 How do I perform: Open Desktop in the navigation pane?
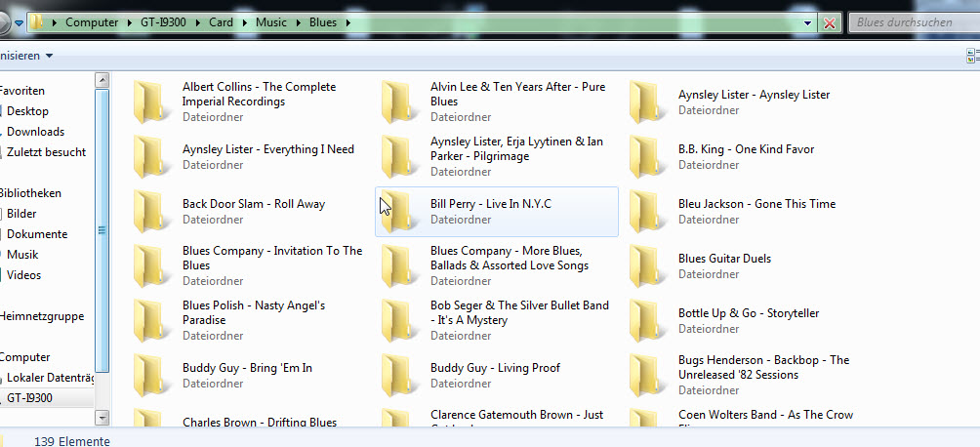pos(27,111)
